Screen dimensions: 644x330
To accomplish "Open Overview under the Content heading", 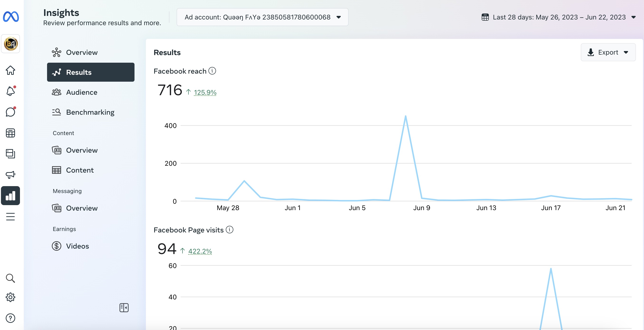I will click(91, 150).
